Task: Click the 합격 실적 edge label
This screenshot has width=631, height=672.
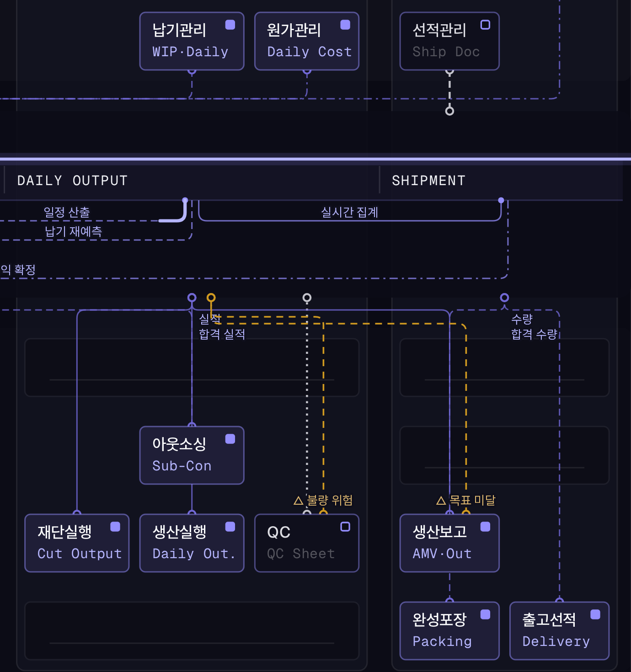Action: pos(222,334)
